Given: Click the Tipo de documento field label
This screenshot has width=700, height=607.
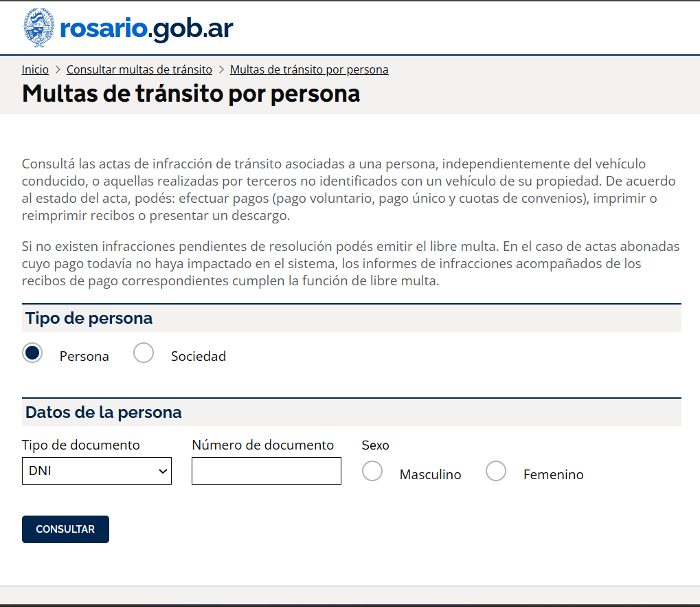Looking at the screenshot, I should click(80, 445).
